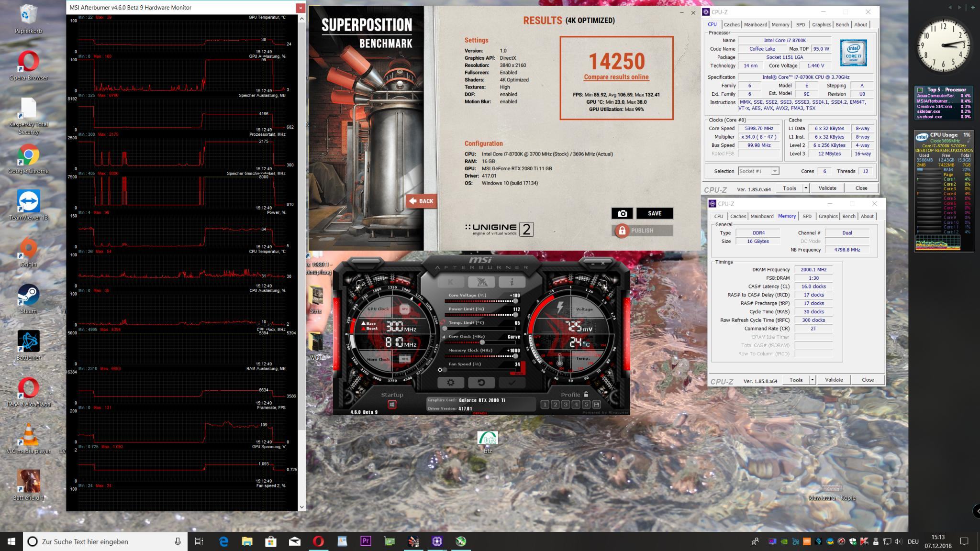Toggle the Profile lock icon in Afterburner
Screen dimensions: 980x551
pyautogui.click(x=586, y=395)
